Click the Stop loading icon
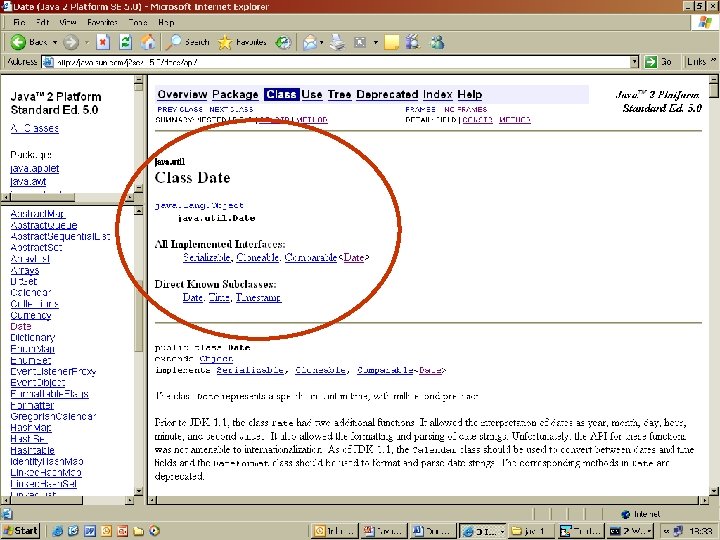Viewport: 720px width, 540px height. pyautogui.click(x=103, y=42)
